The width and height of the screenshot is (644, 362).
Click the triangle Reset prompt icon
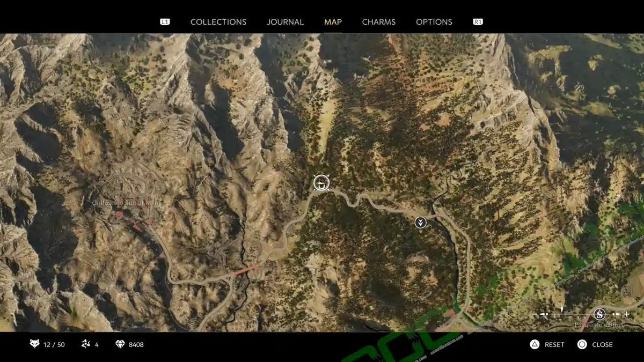click(535, 344)
